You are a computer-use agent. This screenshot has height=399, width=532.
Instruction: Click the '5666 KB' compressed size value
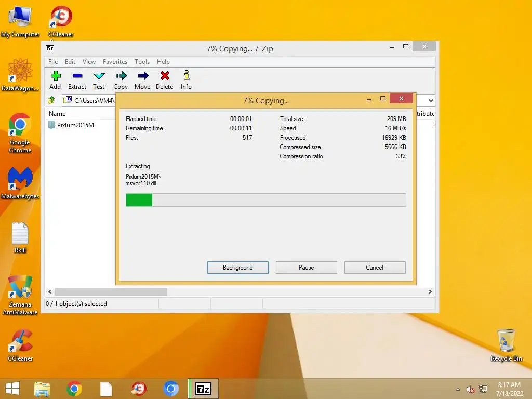click(395, 147)
